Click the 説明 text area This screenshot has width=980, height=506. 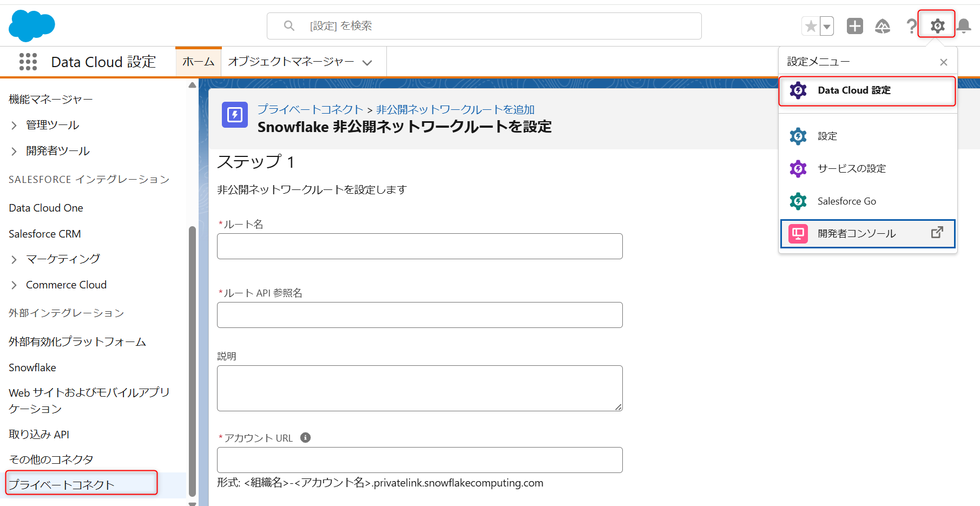click(420, 389)
